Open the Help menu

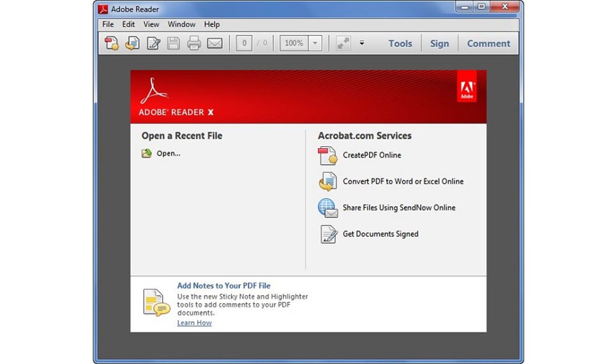211,24
